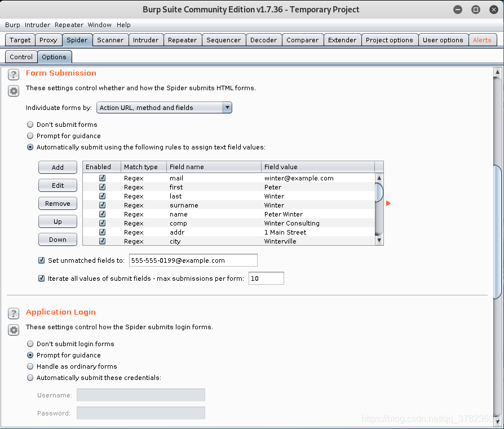Click main panel scroll-down arrow

tap(497, 421)
